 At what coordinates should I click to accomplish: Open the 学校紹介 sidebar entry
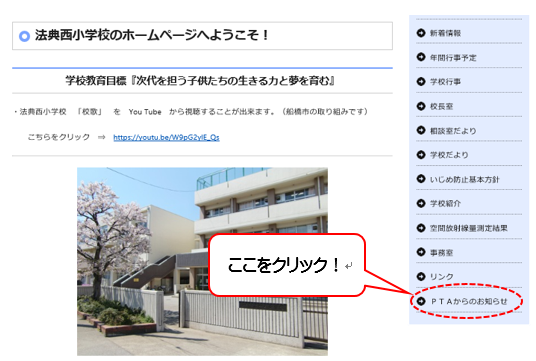[x=445, y=204]
